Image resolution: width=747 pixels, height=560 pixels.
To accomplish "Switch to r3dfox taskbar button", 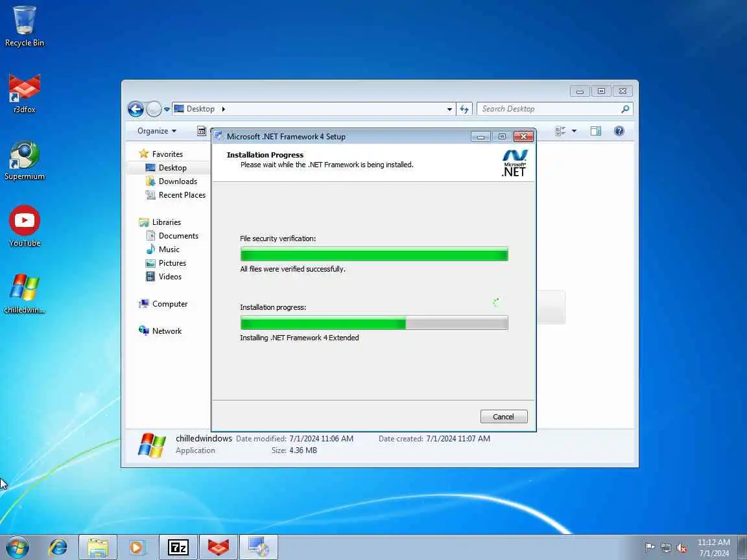I will [x=218, y=548].
